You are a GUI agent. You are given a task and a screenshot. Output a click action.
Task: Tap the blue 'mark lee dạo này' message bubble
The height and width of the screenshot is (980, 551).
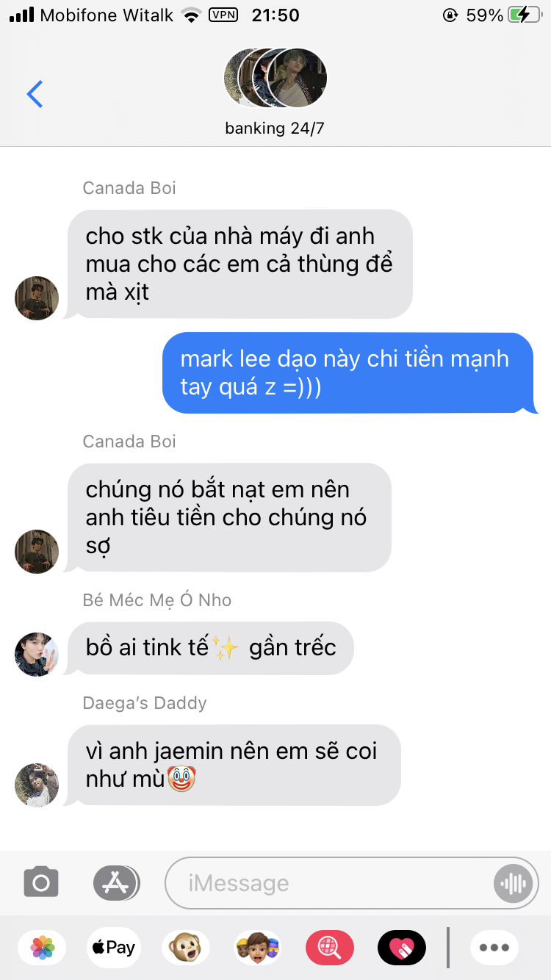[348, 372]
